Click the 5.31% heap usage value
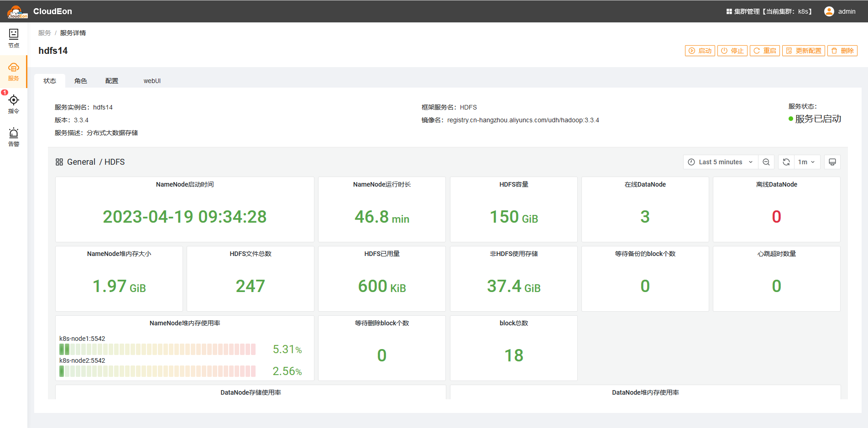Viewport: 868px width, 428px height. [x=288, y=350]
